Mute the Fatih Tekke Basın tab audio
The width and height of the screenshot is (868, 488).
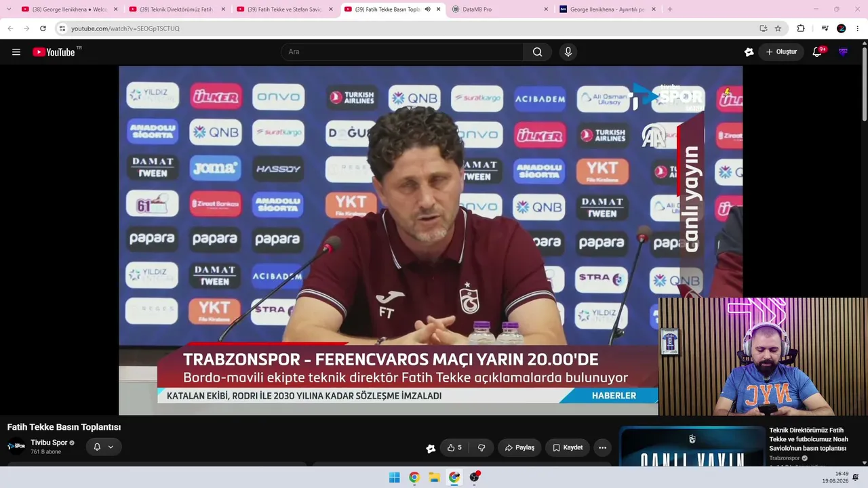[x=427, y=9]
